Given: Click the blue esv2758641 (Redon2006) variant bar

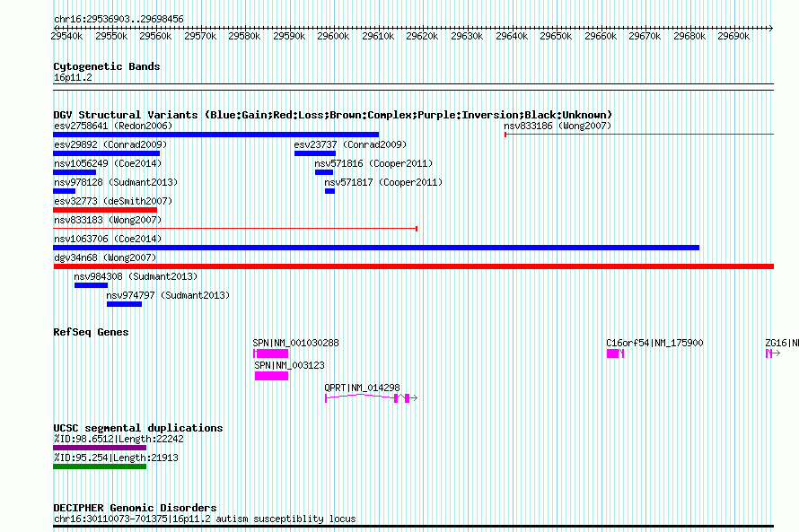Looking at the screenshot, I should (x=216, y=135).
